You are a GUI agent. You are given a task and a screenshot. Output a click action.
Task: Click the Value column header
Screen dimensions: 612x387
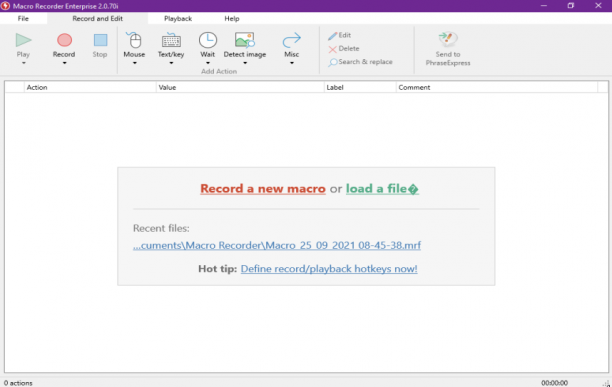tap(240, 87)
